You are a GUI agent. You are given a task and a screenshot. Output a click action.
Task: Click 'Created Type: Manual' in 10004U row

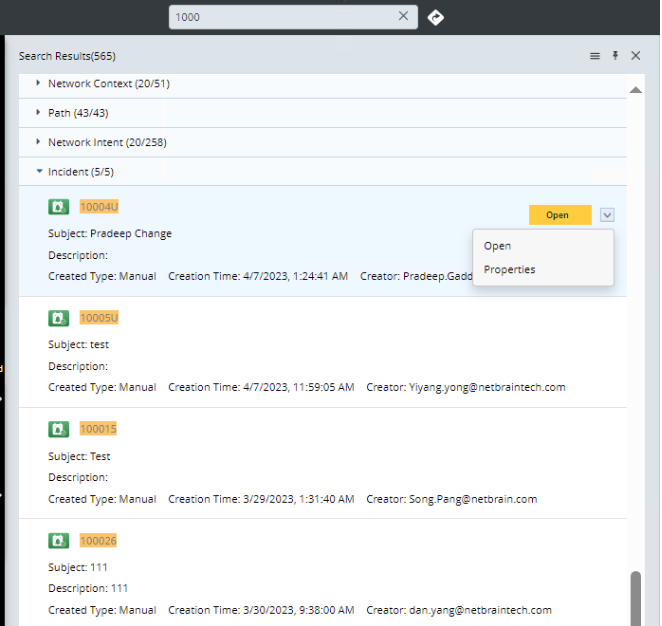(102, 276)
